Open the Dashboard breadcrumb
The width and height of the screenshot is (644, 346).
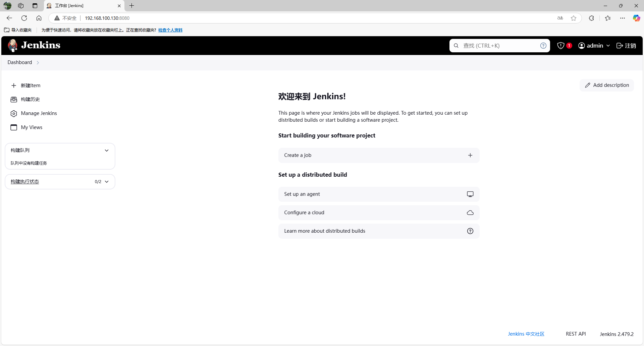(20, 62)
